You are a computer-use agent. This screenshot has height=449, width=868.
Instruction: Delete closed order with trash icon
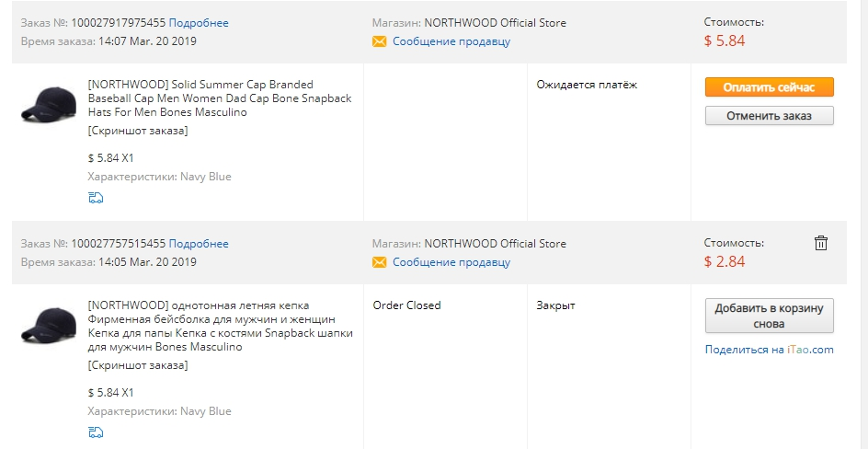point(821,243)
